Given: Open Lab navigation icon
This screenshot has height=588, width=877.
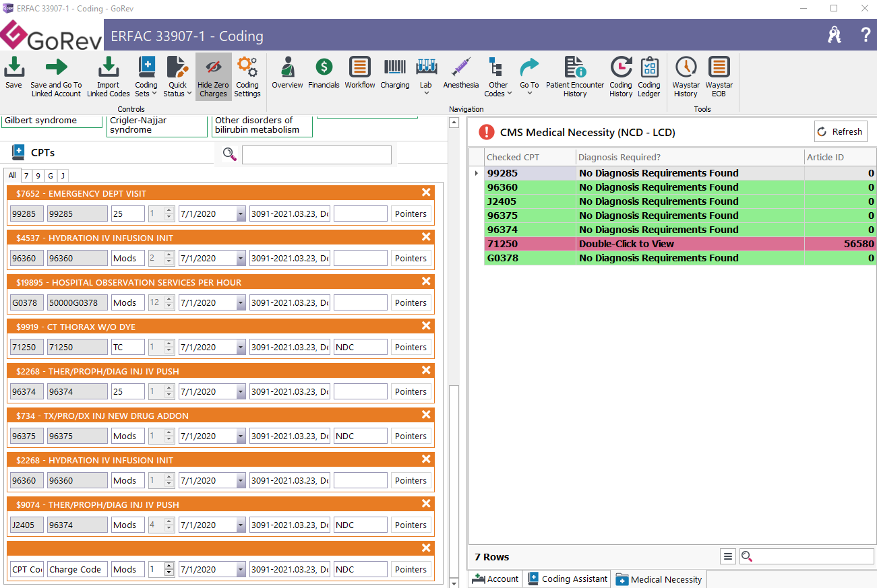Looking at the screenshot, I should (x=426, y=76).
